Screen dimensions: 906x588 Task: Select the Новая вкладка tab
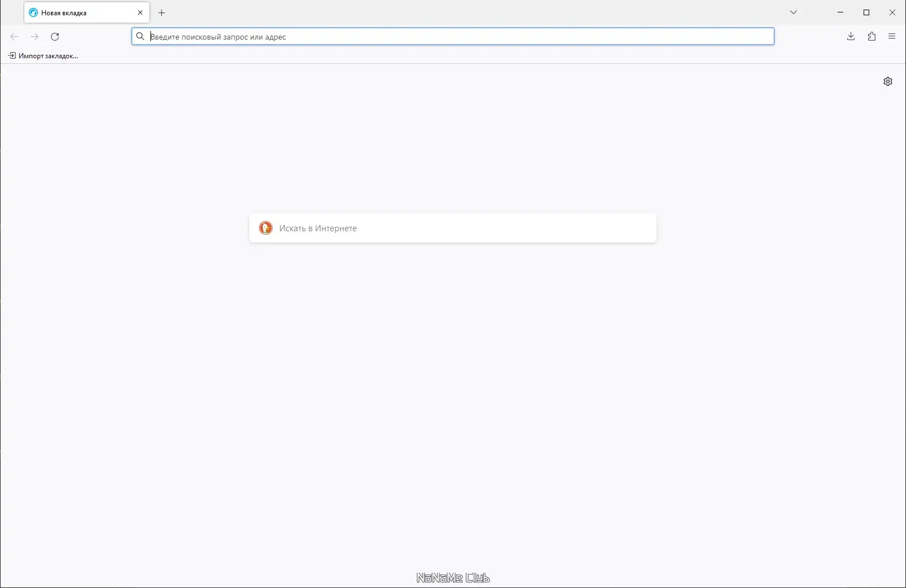[x=87, y=12]
